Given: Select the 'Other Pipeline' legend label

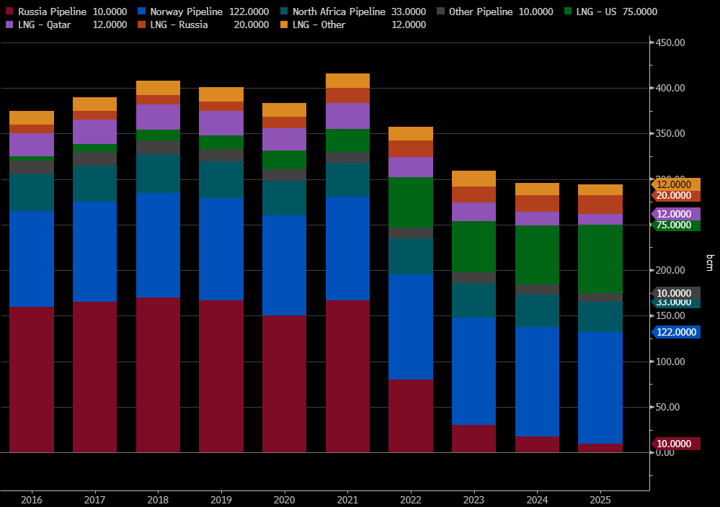Looking at the screenshot, I should tap(480, 12).
